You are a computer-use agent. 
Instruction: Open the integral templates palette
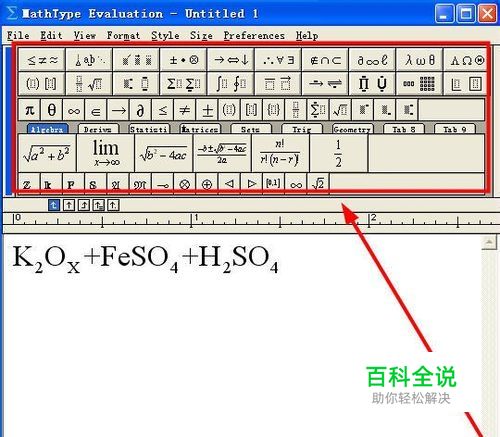pyautogui.click(x=231, y=84)
